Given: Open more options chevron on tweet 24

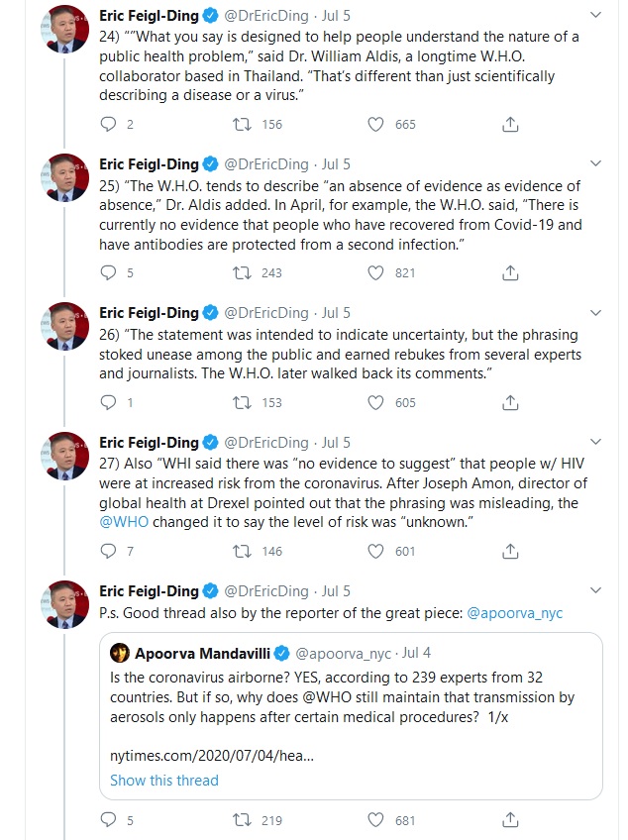Looking at the screenshot, I should [x=593, y=16].
